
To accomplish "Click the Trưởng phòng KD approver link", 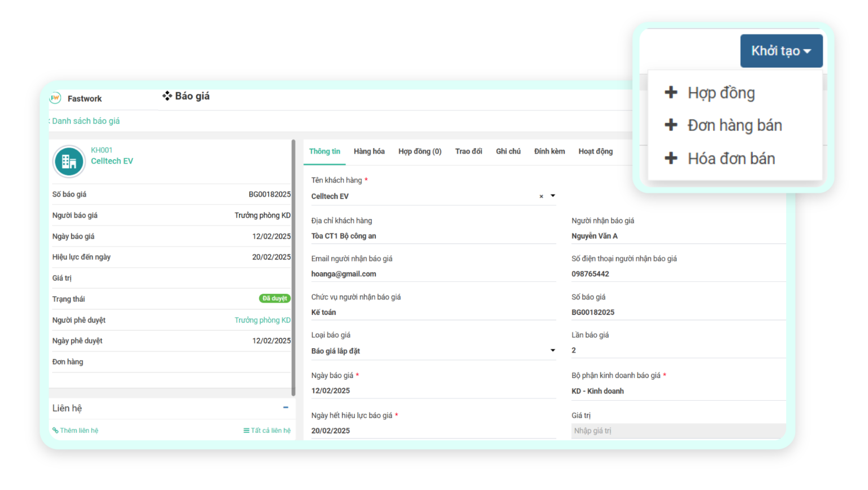I will [x=262, y=320].
